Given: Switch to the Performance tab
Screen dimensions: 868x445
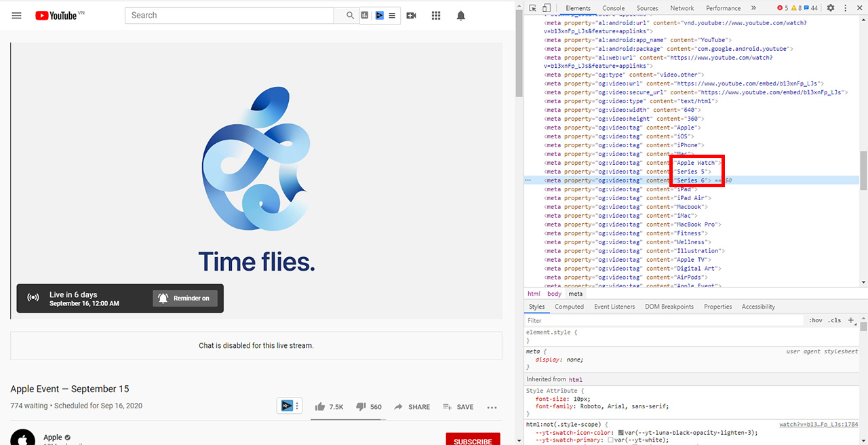Looking at the screenshot, I should click(x=723, y=8).
